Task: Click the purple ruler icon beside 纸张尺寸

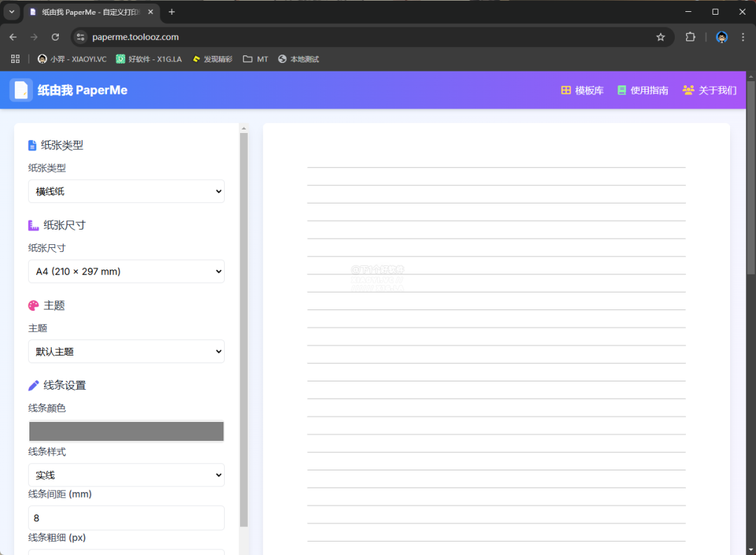Action: 34,225
